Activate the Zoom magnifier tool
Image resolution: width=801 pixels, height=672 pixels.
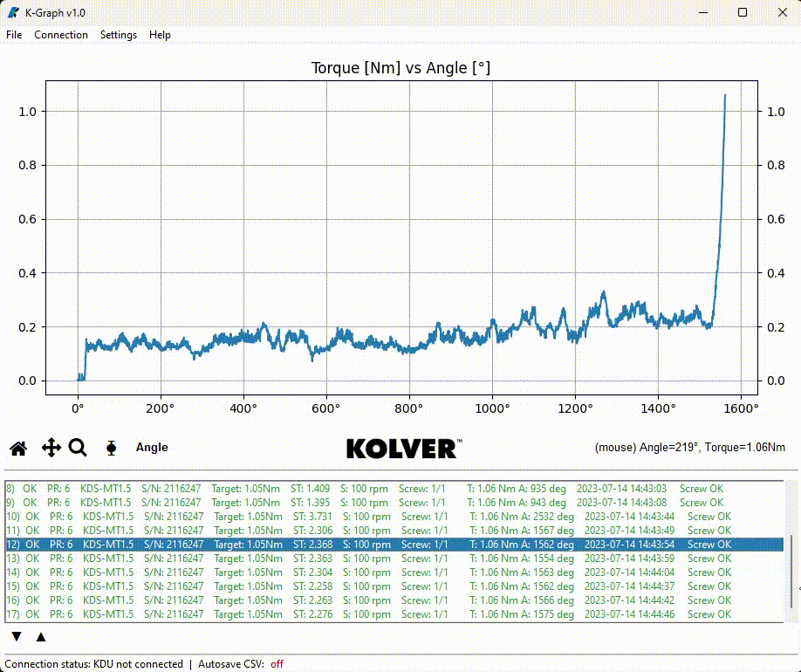79,449
